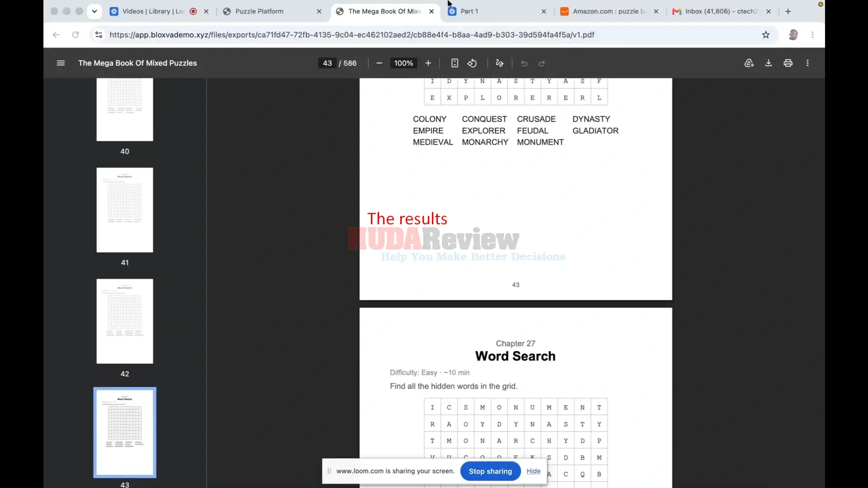Bookmark this page with the star icon
Screen dimensions: 868x488
tap(766, 35)
